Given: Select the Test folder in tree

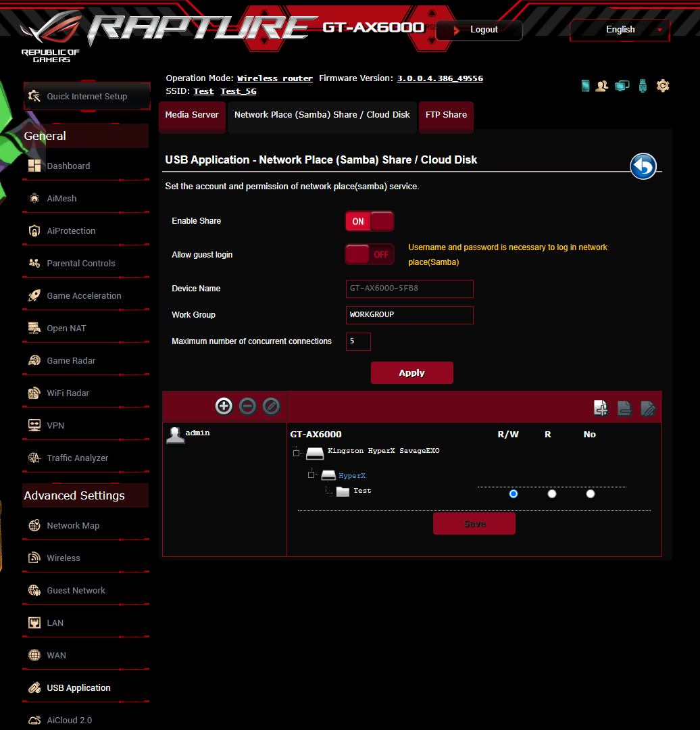Looking at the screenshot, I should coord(362,491).
